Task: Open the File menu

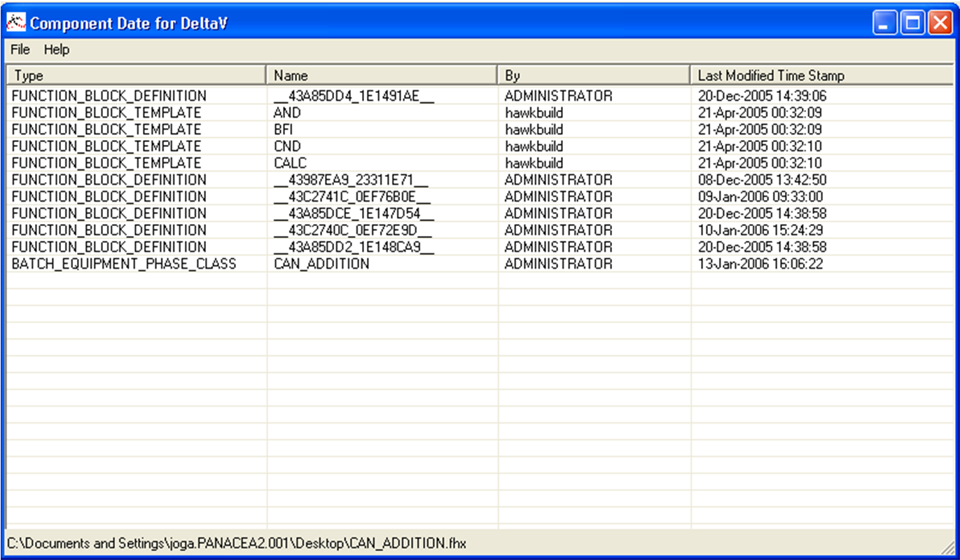Action: [x=20, y=50]
